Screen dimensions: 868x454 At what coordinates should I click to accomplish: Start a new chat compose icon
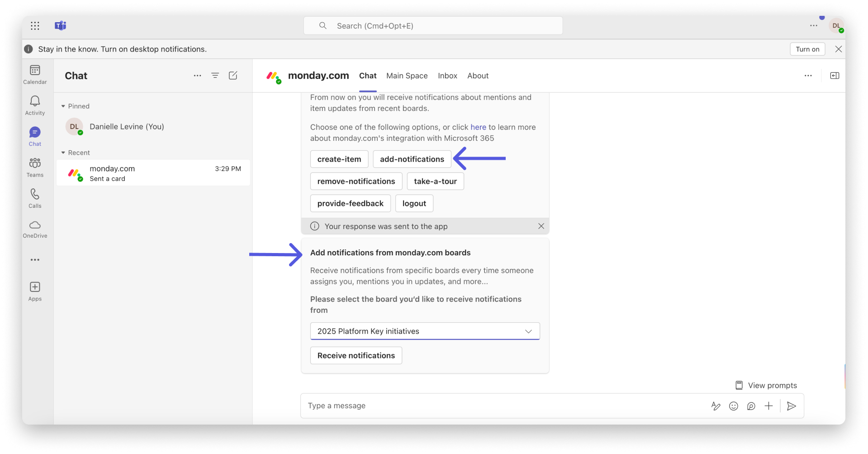click(233, 76)
